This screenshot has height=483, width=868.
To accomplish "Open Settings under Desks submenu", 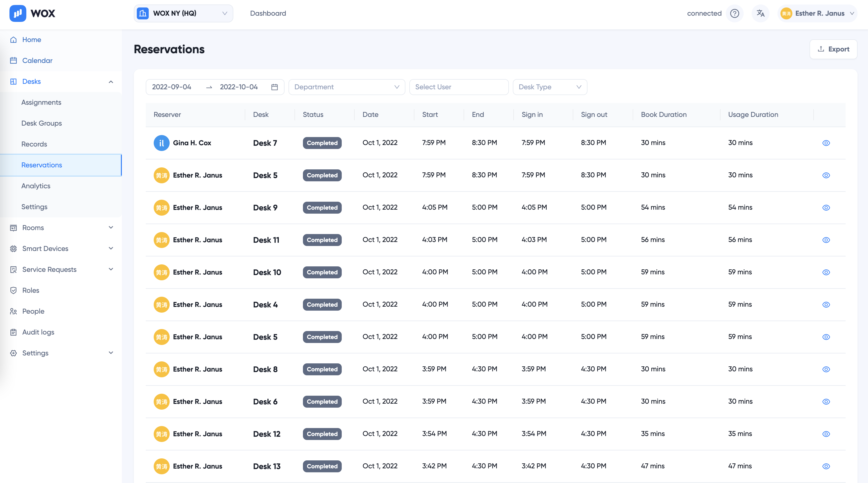I will 34,207.
